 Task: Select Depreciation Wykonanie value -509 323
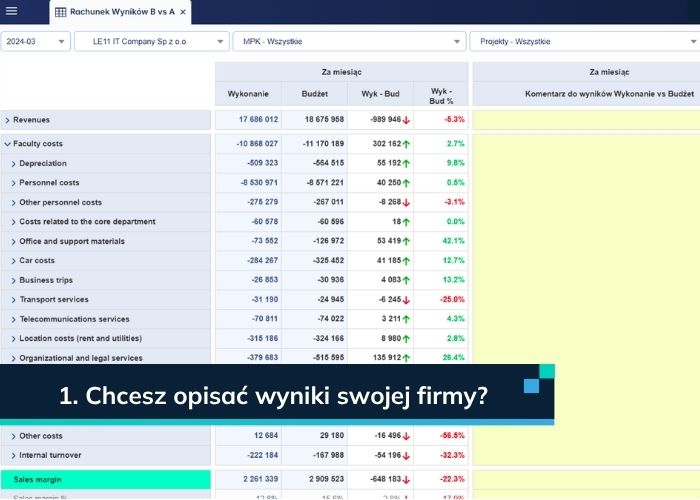pos(262,163)
